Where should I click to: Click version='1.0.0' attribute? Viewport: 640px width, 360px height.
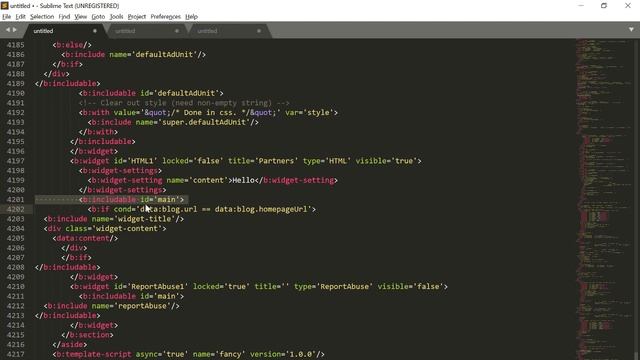[283, 354]
